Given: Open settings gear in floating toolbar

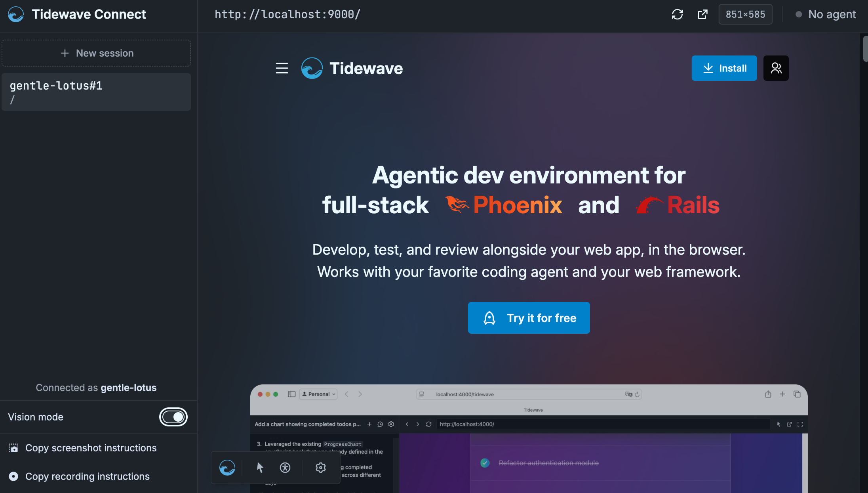Looking at the screenshot, I should (321, 468).
